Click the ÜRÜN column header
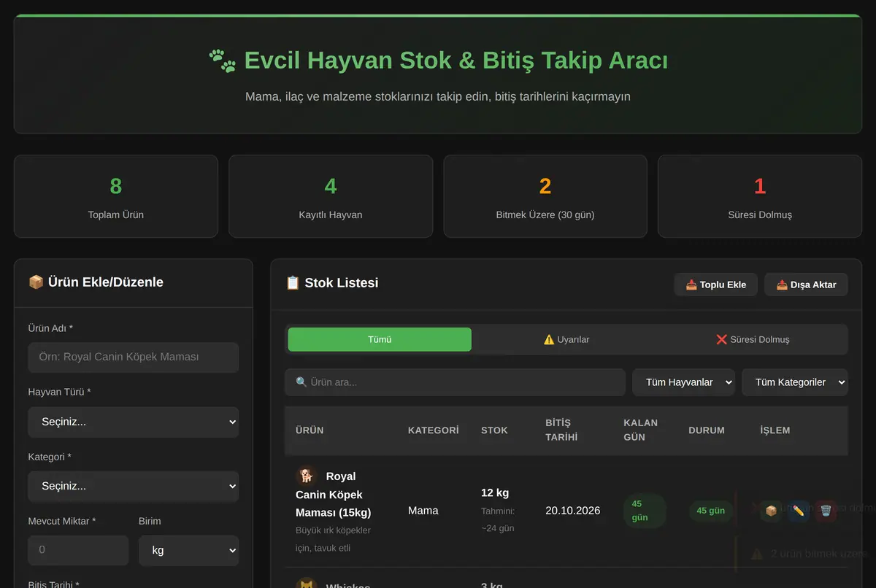876x588 pixels. tap(310, 430)
